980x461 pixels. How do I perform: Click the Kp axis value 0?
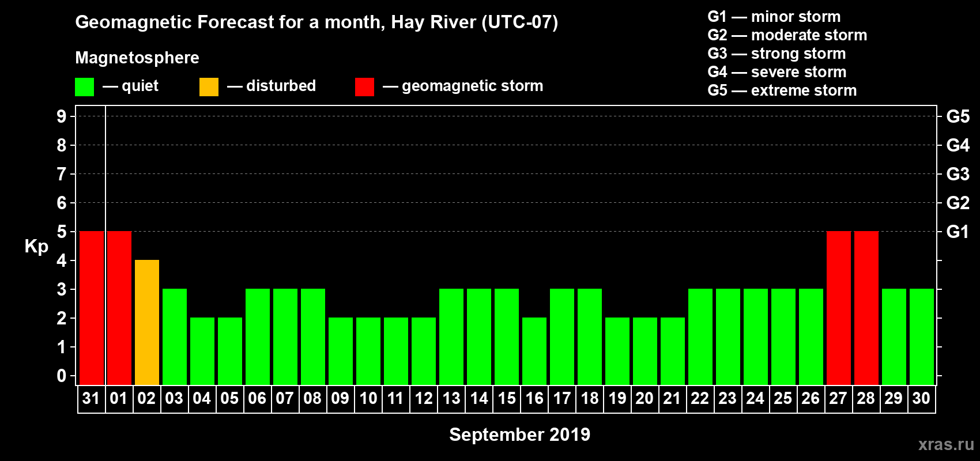pos(62,376)
